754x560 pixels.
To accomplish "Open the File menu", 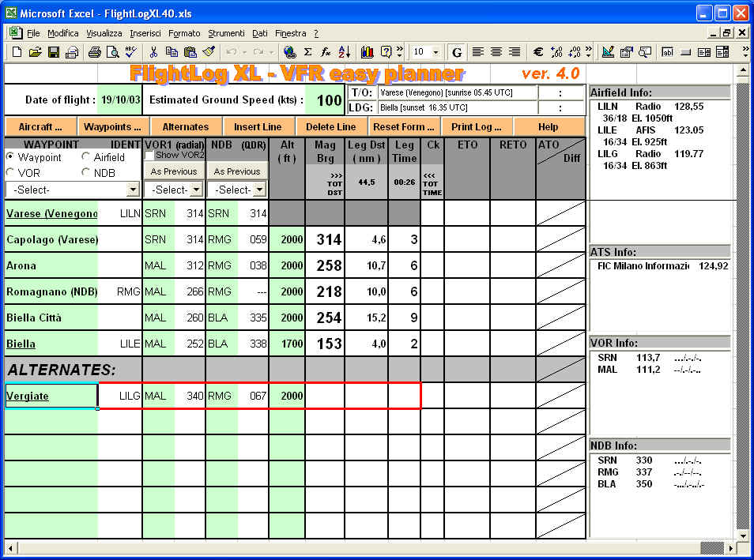I will (33, 33).
